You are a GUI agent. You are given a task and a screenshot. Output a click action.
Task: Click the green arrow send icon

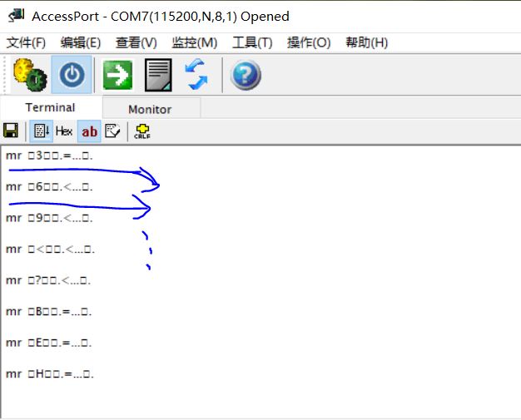coord(117,76)
